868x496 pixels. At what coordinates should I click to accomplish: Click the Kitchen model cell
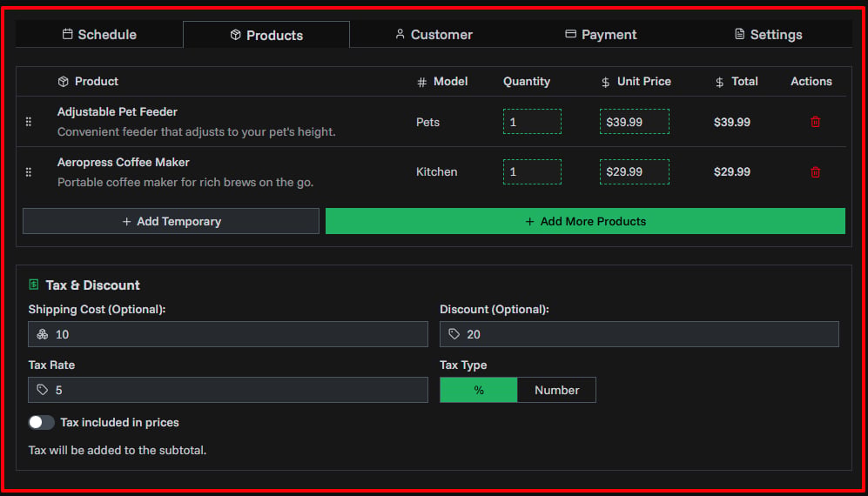437,171
